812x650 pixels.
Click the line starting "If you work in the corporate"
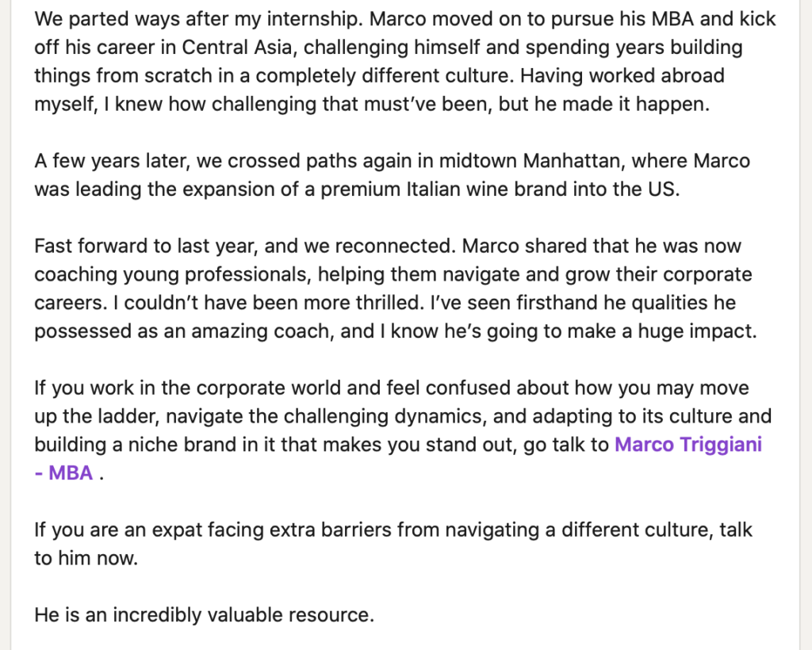click(392, 388)
